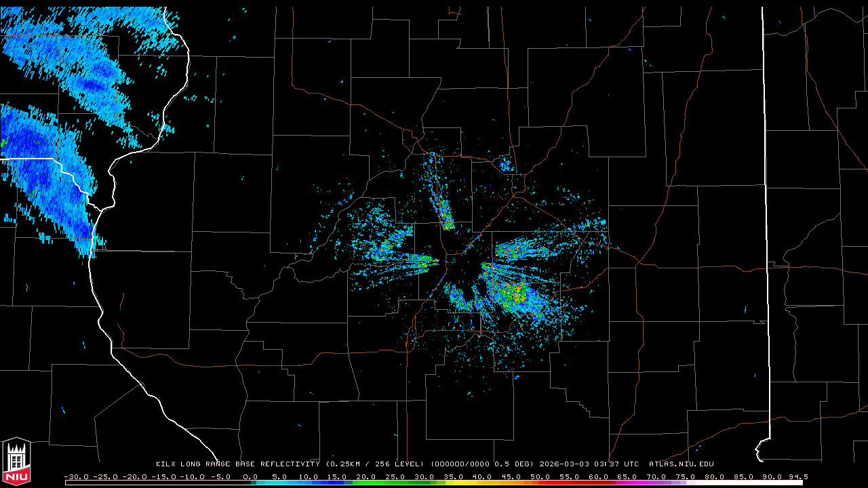
Task: Click the 20.0 scale label
Action: (366, 476)
